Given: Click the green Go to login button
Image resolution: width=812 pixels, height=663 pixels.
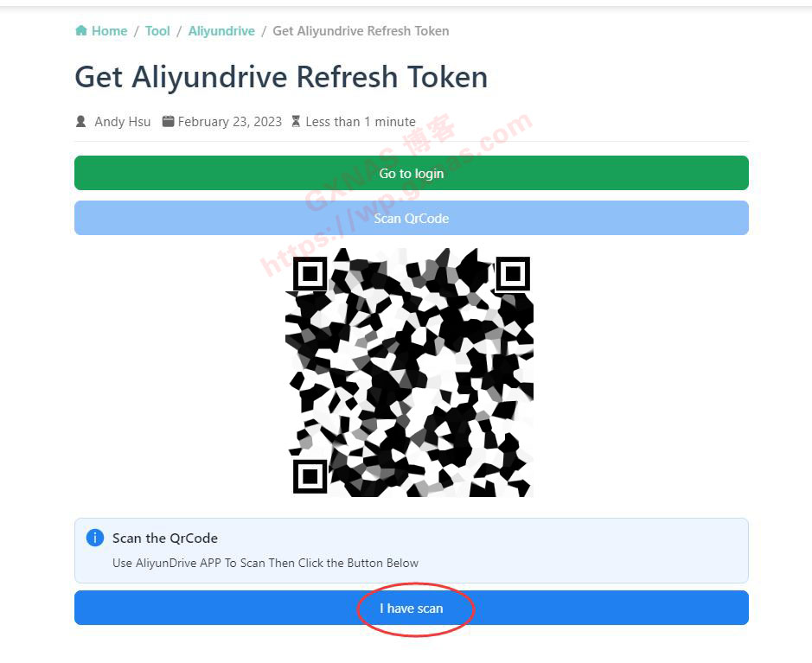Looking at the screenshot, I should (x=412, y=173).
